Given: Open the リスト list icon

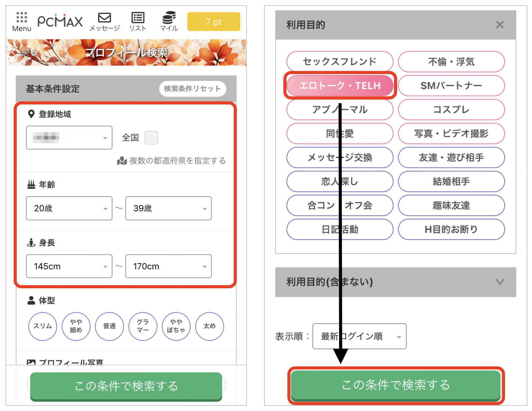Looking at the screenshot, I should 138,18.
